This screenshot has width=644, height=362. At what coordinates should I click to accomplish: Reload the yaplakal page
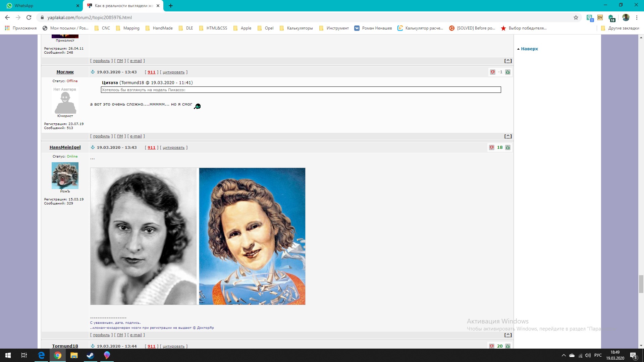tap(29, 17)
